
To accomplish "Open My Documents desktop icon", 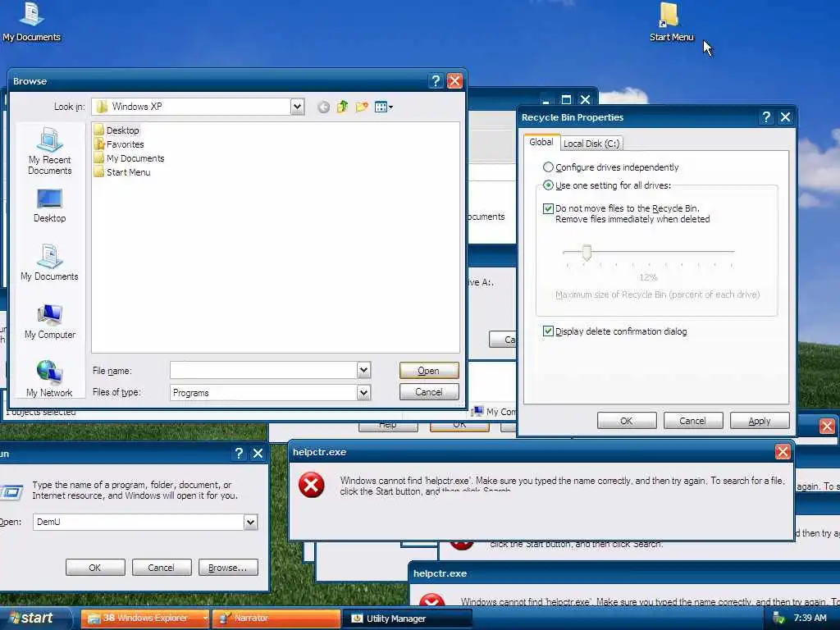I will point(31,21).
